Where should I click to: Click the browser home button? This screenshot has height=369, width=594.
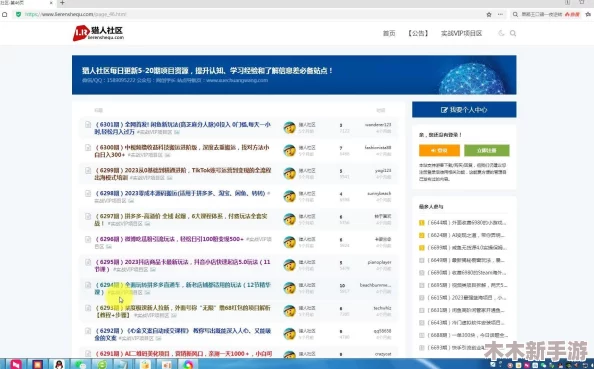click(5, 14)
